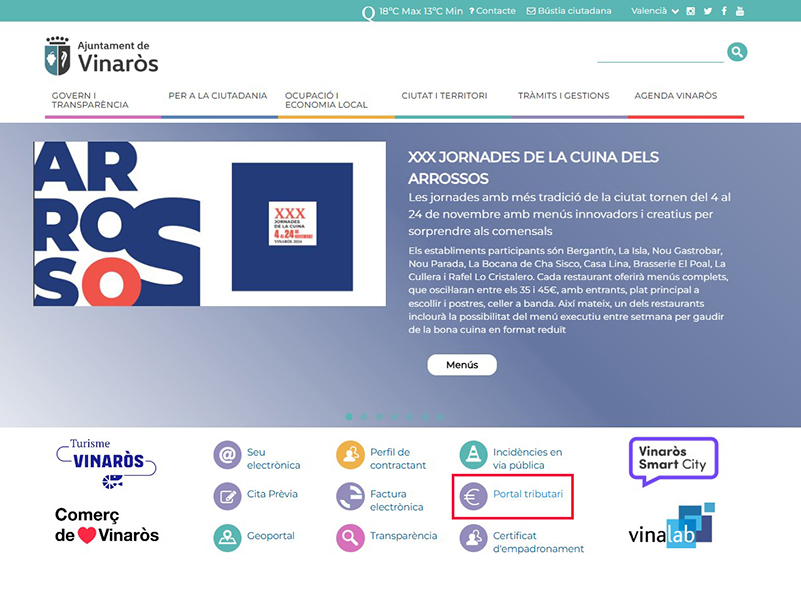This screenshot has width=801, height=590.
Task: Click the Geoportal map pin icon
Action: click(x=227, y=538)
